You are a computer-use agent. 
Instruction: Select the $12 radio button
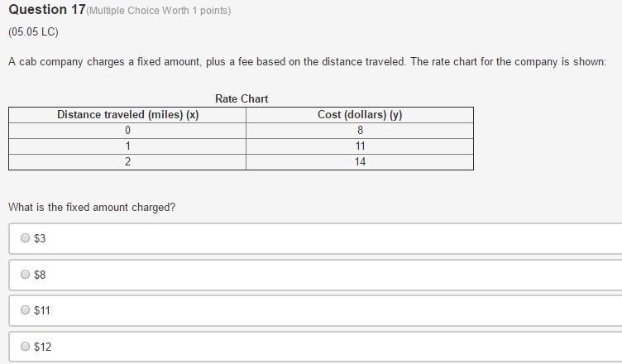click(x=25, y=346)
